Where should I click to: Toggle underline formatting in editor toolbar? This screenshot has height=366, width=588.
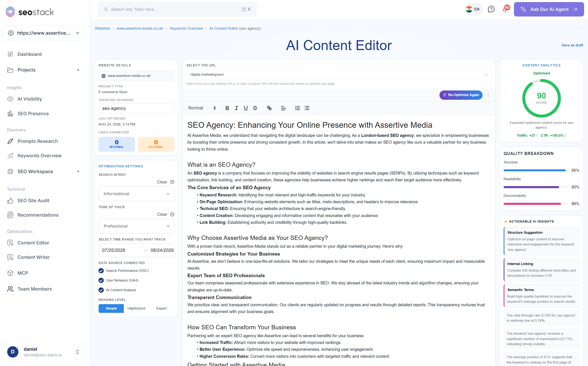(x=246, y=108)
